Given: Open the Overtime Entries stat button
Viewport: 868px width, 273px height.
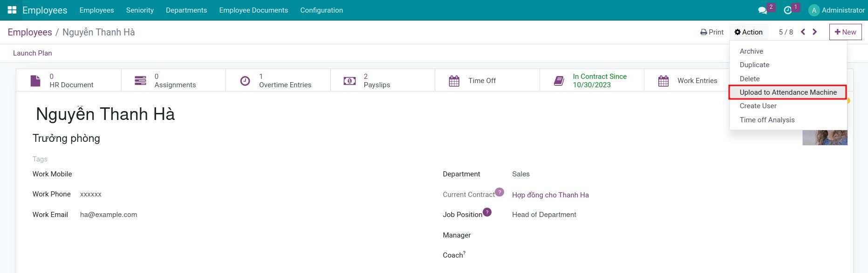Looking at the screenshot, I should coord(278,80).
